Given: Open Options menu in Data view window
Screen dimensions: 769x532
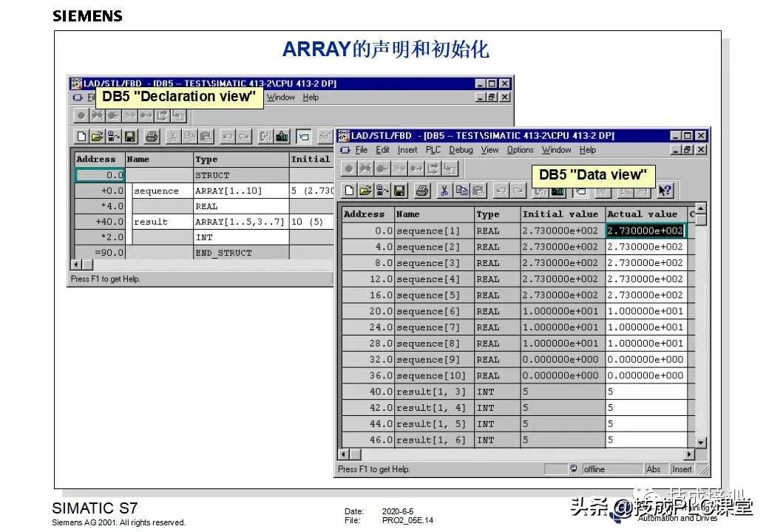Looking at the screenshot, I should click(520, 150).
